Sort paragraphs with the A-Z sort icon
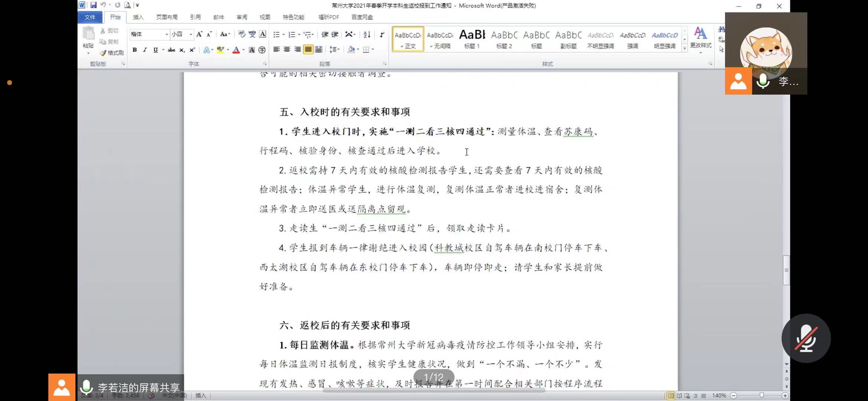This screenshot has height=401, width=868. (x=367, y=34)
